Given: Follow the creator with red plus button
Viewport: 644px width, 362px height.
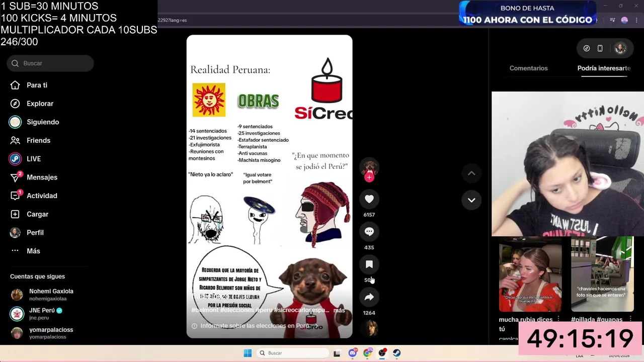Looking at the screenshot, I should (369, 177).
